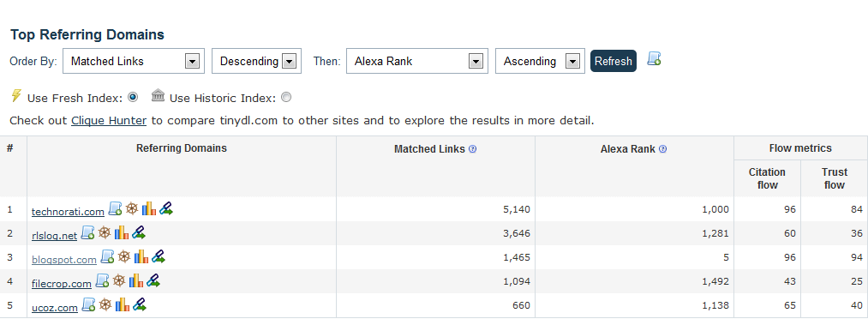Screen dimensions: 868x325
Task: Click the matched links value 5,140
Action: [x=517, y=209]
